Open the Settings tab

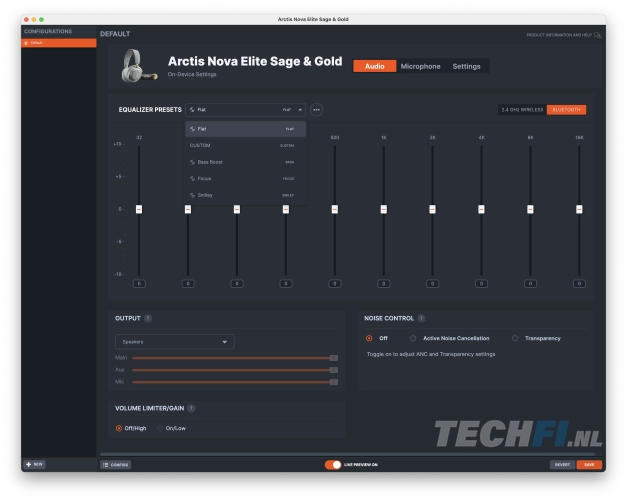pyautogui.click(x=466, y=66)
